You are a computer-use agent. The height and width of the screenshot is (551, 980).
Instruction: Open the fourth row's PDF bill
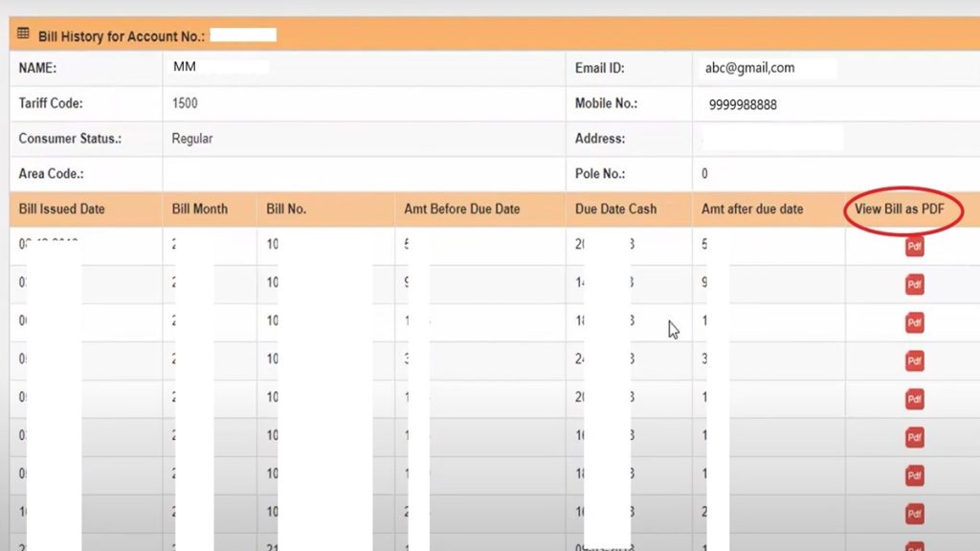[914, 361]
